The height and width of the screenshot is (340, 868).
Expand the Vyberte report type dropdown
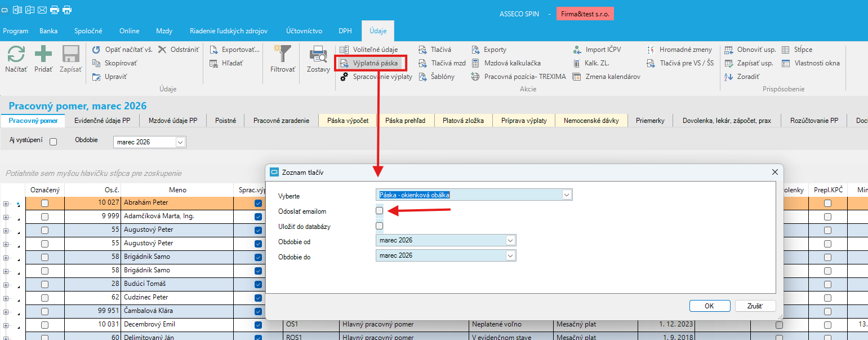[567, 195]
